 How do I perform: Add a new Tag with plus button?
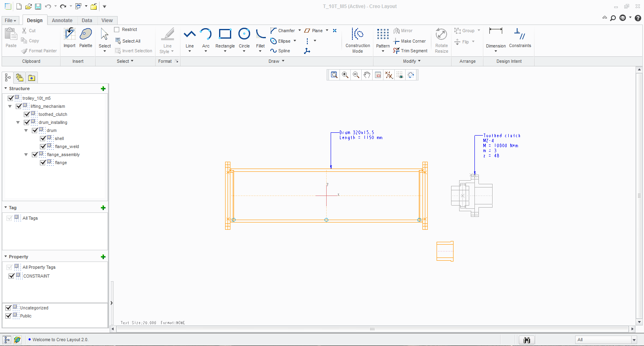103,208
